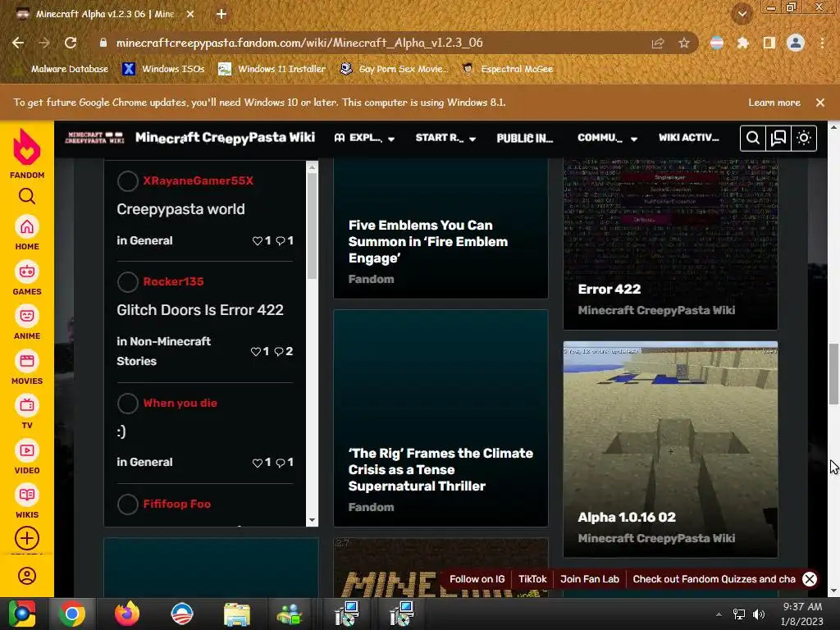Viewport: 840px width, 630px height.
Task: Click Join Fan Lab
Action: pos(589,579)
